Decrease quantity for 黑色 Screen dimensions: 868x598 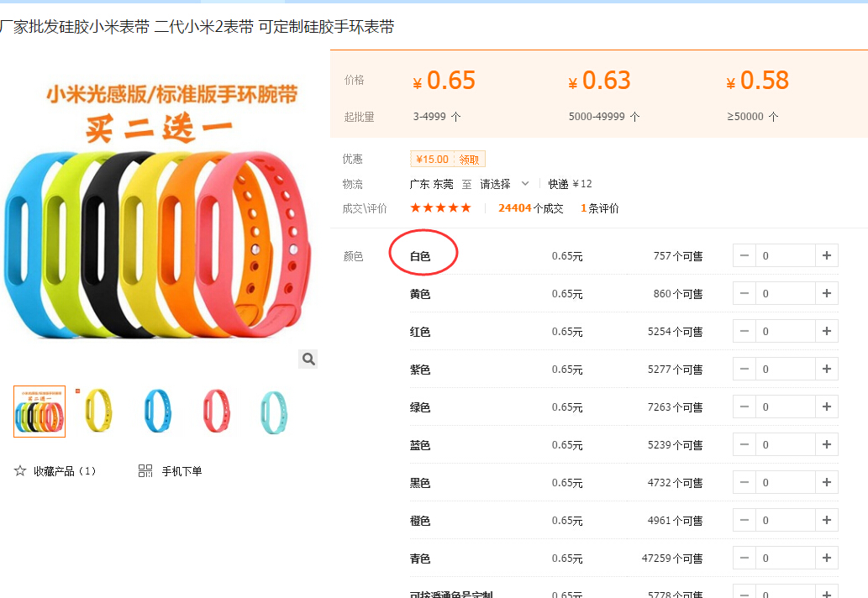pyautogui.click(x=744, y=482)
